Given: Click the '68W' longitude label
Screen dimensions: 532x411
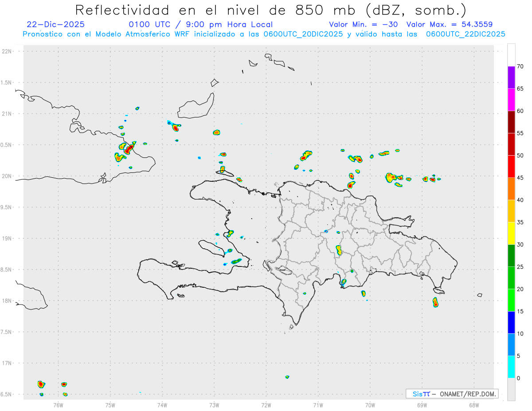Looking at the screenshot, I should point(474,405).
